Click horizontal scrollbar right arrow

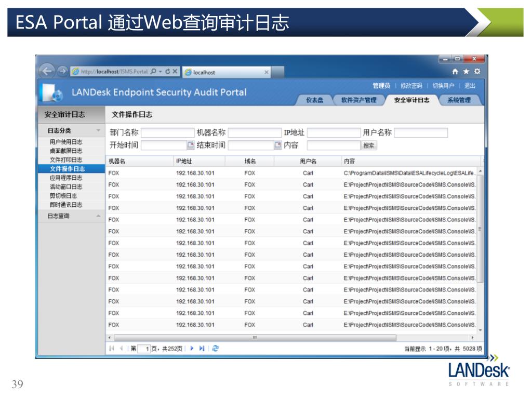click(x=472, y=338)
